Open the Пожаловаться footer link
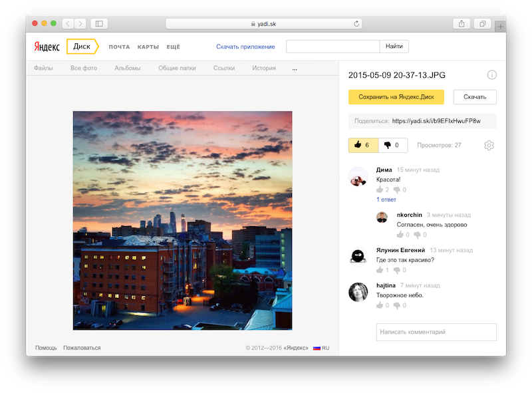 click(x=82, y=348)
